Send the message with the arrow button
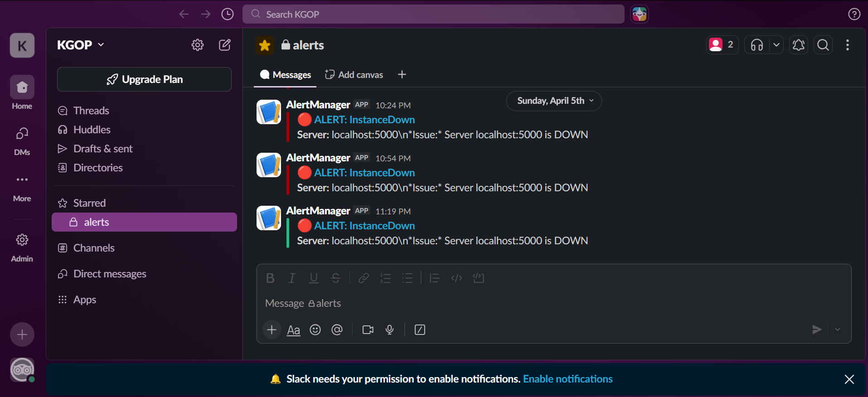The width and height of the screenshot is (868, 397). pyautogui.click(x=817, y=329)
